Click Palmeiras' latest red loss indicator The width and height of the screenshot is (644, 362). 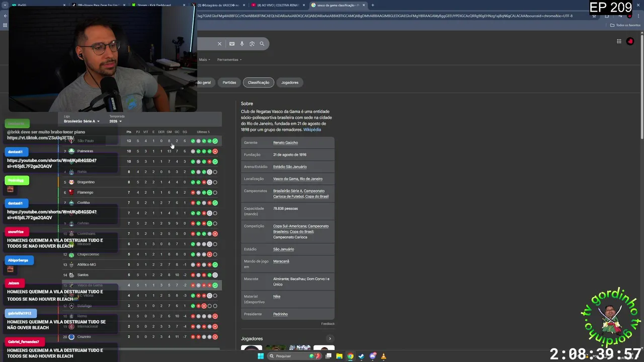(x=215, y=151)
